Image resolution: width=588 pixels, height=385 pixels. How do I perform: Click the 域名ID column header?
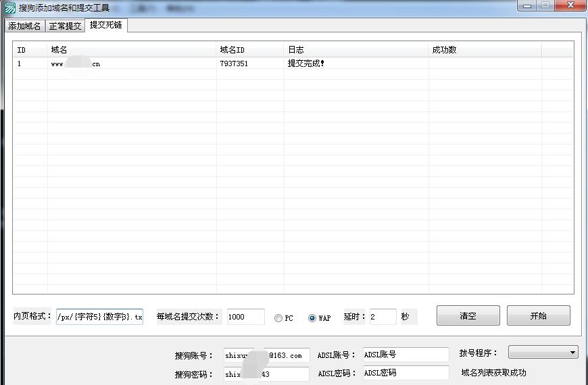250,49
